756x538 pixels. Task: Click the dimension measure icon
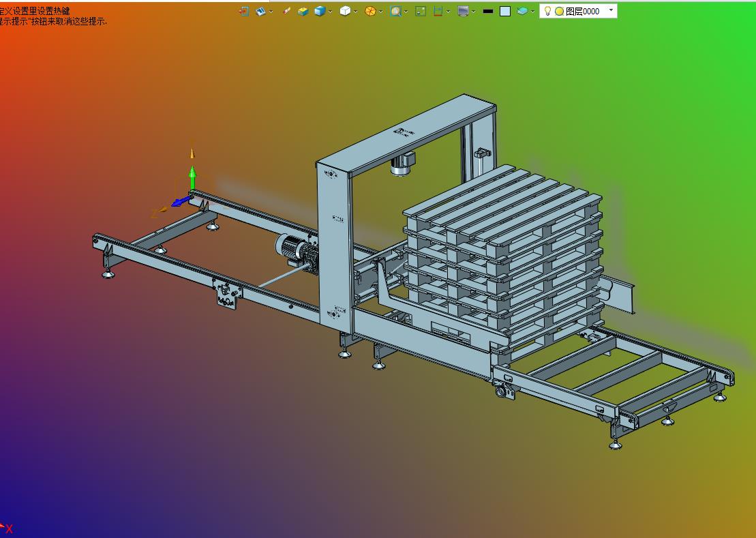pyautogui.click(x=438, y=11)
